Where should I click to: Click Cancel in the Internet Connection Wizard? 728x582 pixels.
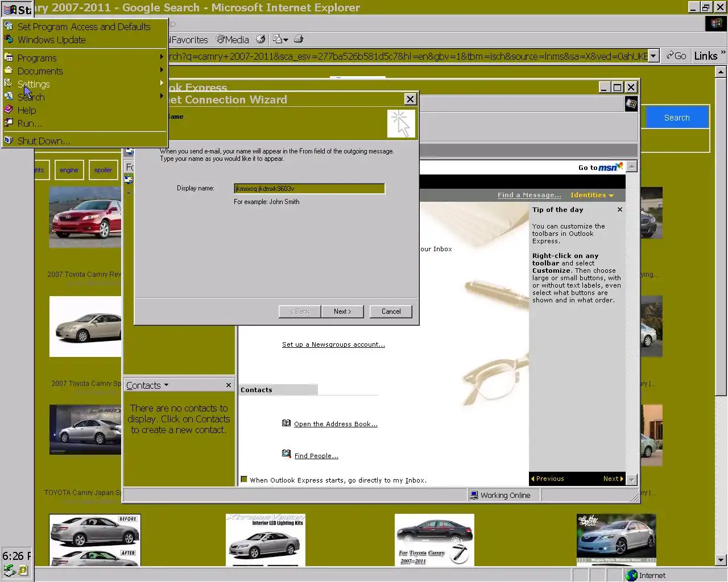click(391, 311)
